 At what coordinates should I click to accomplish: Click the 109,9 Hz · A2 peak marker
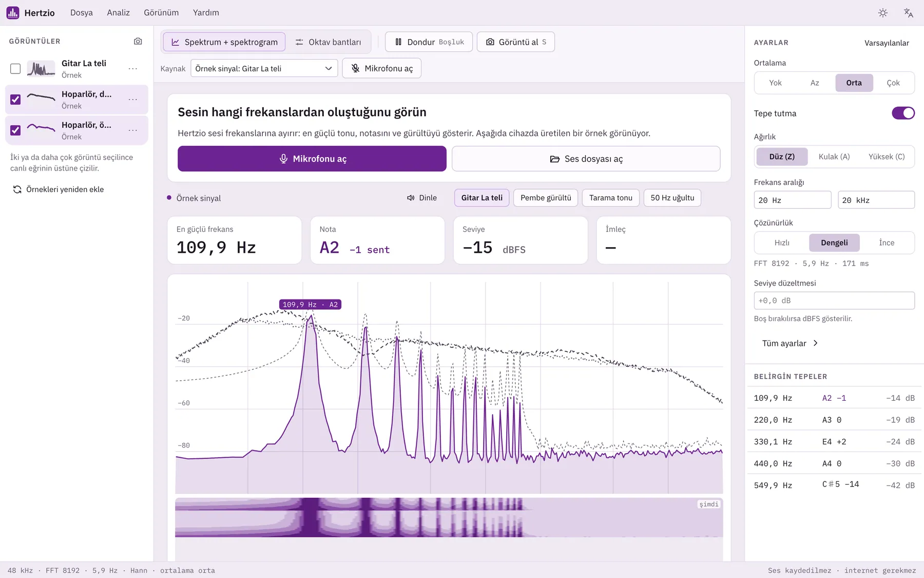tap(310, 305)
